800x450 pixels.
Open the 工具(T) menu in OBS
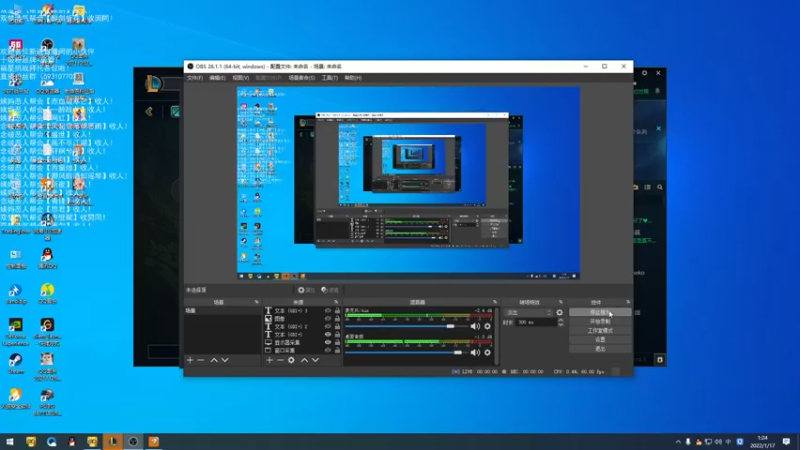click(x=330, y=78)
